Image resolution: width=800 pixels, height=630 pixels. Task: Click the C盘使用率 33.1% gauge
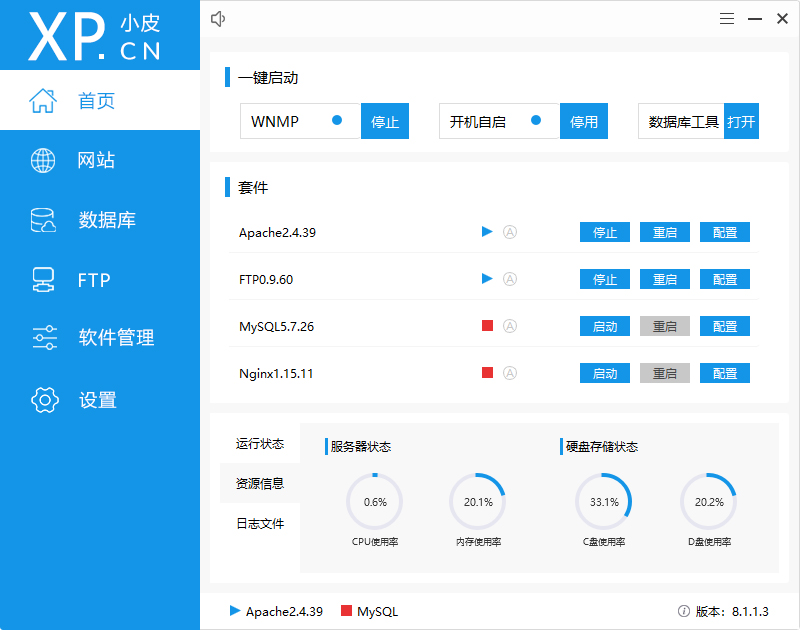click(x=604, y=501)
